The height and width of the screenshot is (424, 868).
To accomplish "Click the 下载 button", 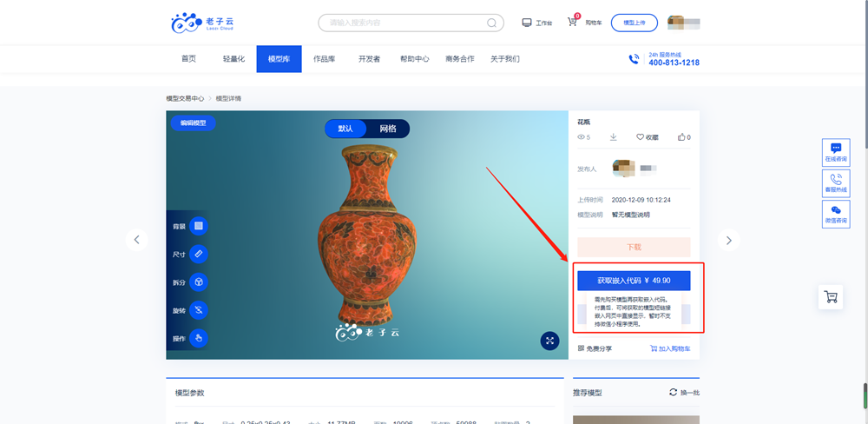I will click(x=634, y=248).
